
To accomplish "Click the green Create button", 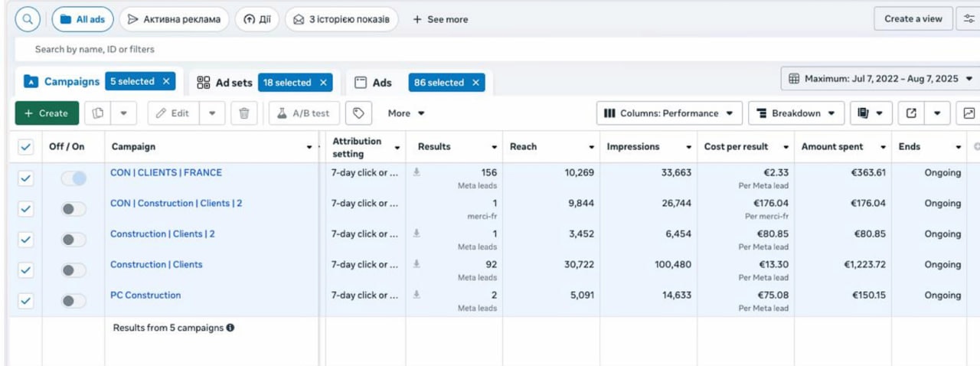I will [47, 113].
